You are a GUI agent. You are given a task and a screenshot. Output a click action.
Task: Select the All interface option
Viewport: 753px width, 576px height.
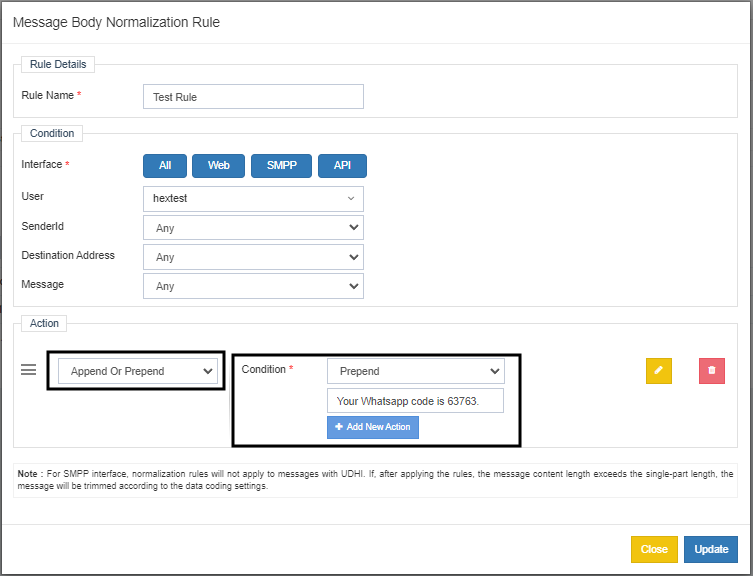pos(165,166)
